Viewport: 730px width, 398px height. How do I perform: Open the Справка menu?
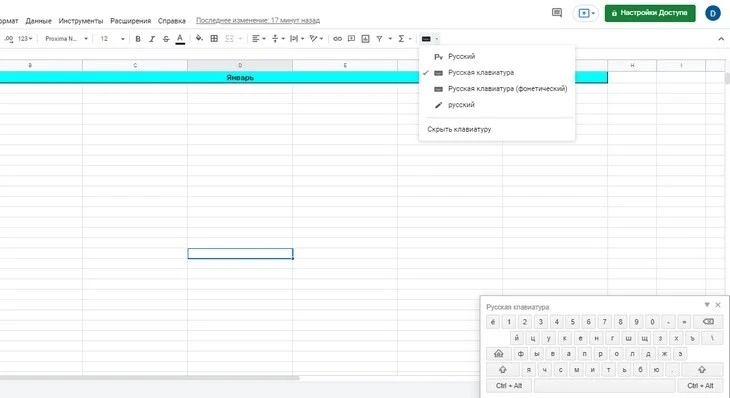[172, 21]
